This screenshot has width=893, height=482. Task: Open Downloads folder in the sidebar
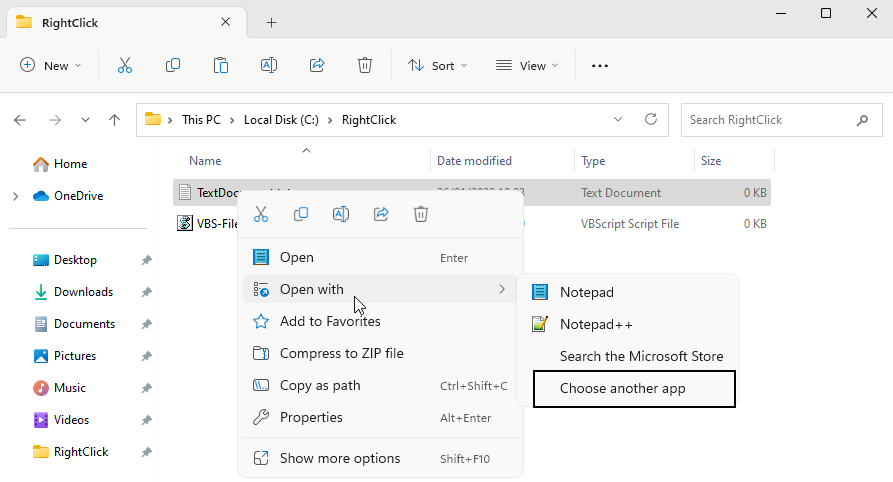click(x=83, y=292)
